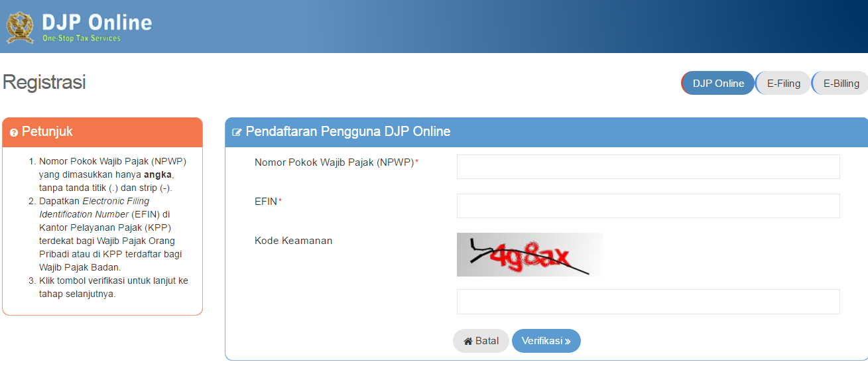868x376 pixels.
Task: Click the Registrasi page heading
Action: (x=44, y=82)
